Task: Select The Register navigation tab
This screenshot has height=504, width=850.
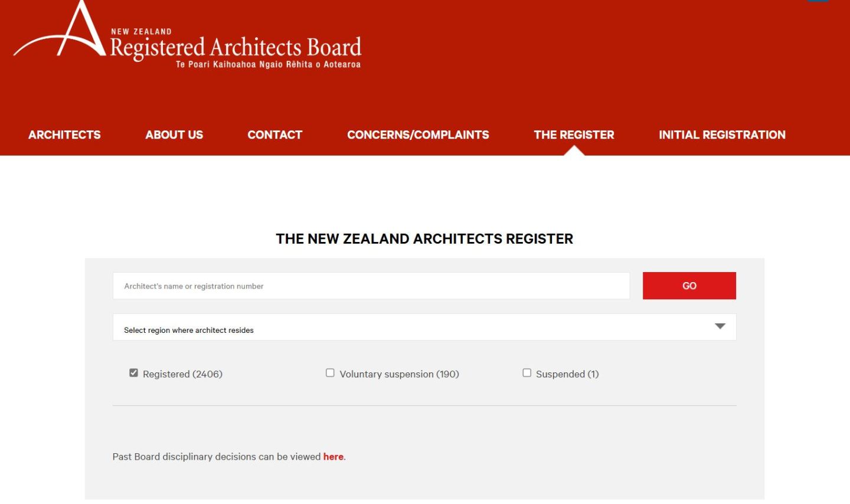Action: (x=574, y=135)
